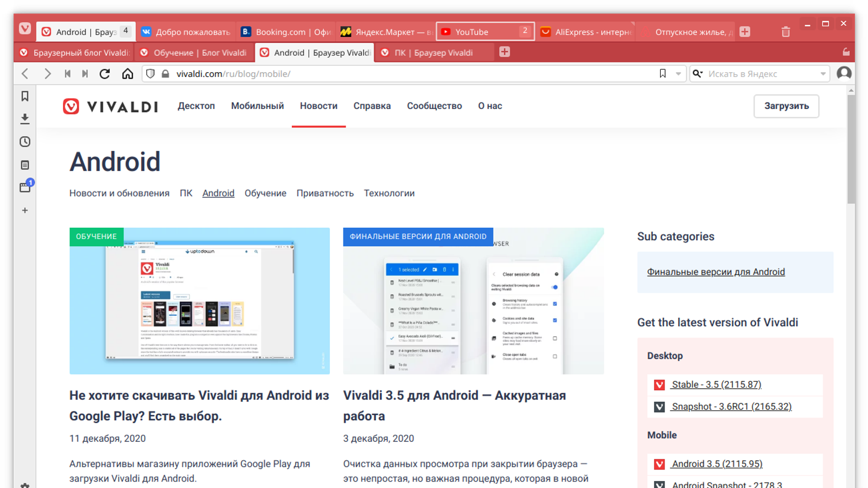
Task: Go forward to the next page
Action: 47,74
